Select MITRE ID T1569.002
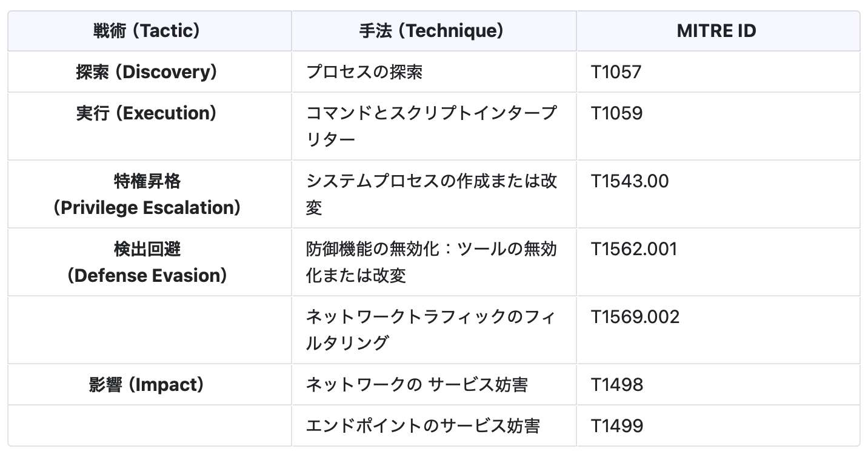 click(x=636, y=317)
